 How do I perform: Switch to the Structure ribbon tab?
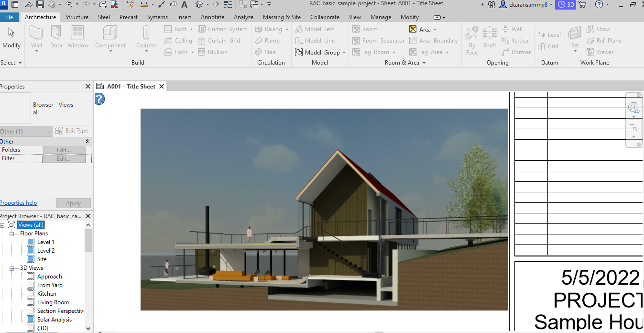coord(77,17)
